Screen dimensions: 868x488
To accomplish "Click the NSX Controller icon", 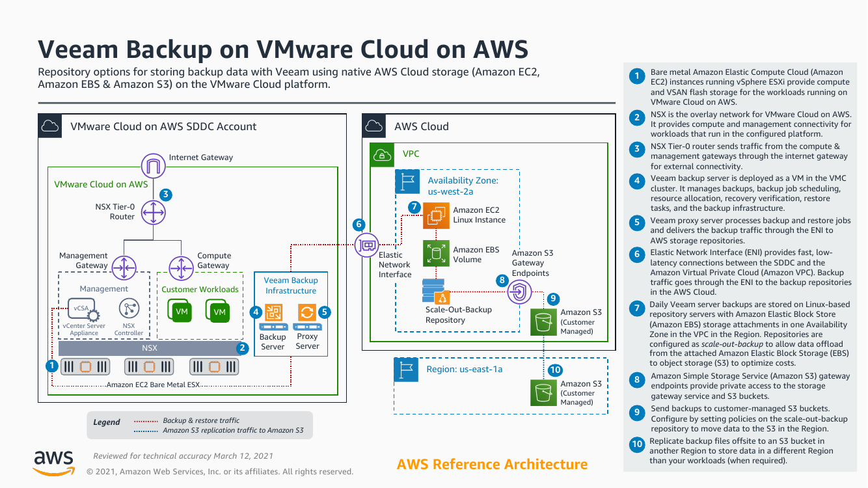I will 129,309.
